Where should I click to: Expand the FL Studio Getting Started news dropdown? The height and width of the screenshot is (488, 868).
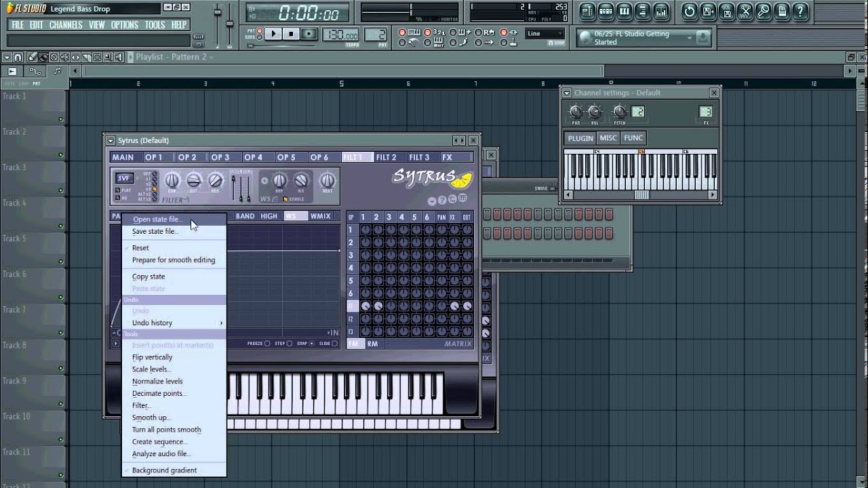click(x=690, y=38)
